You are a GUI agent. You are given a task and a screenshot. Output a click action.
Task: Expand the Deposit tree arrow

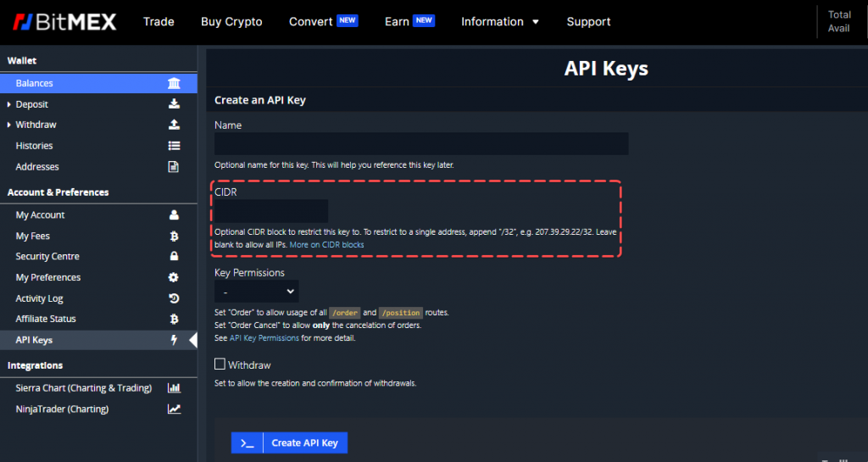coord(8,104)
